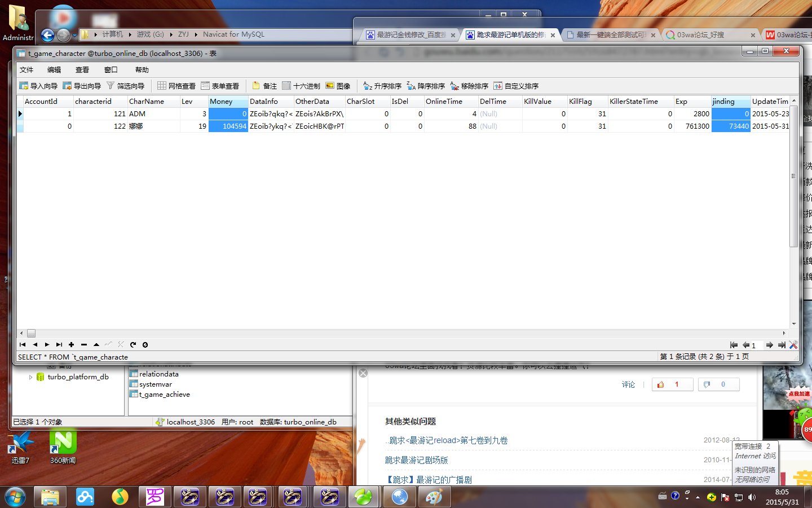Viewport: 812px width, 508px height.
Task: Go to previous record in navigator
Action: 35,344
